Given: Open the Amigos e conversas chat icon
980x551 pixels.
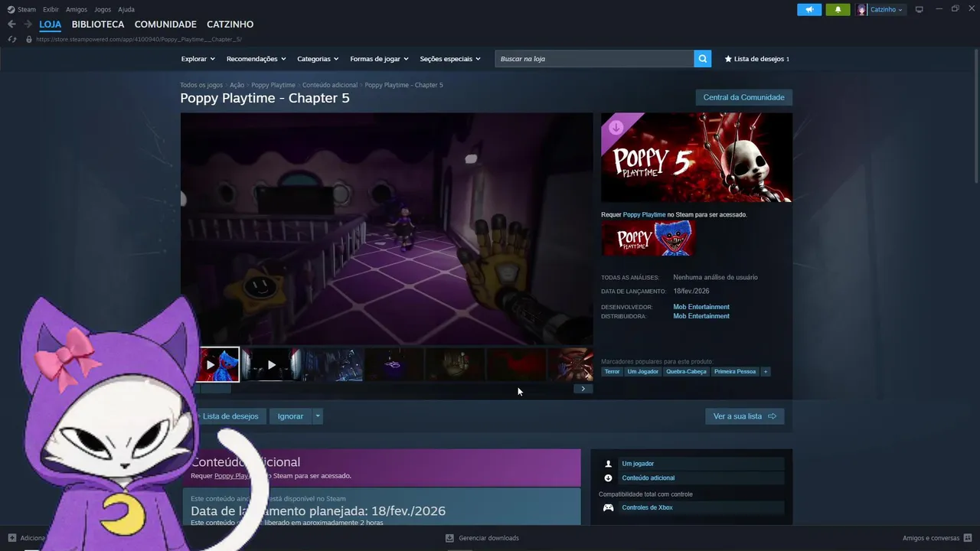Looking at the screenshot, I should click(x=967, y=538).
